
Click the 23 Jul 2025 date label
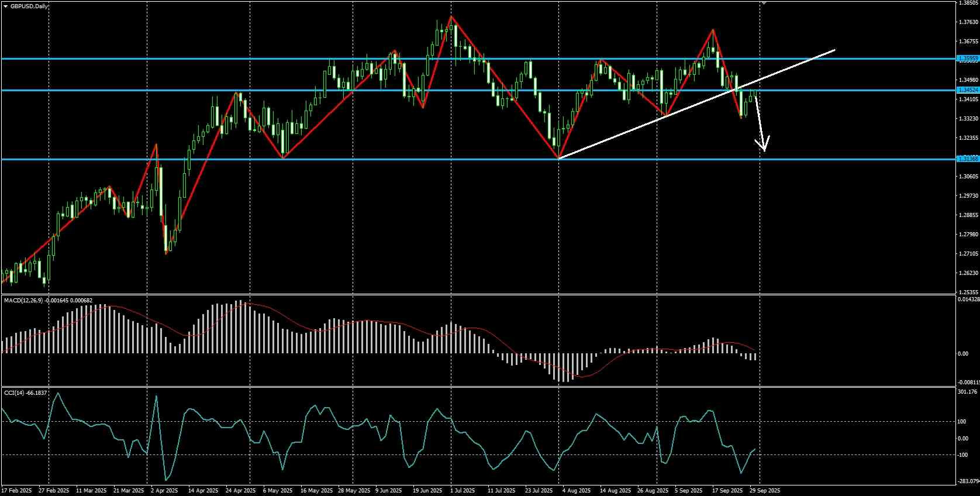pos(539,491)
